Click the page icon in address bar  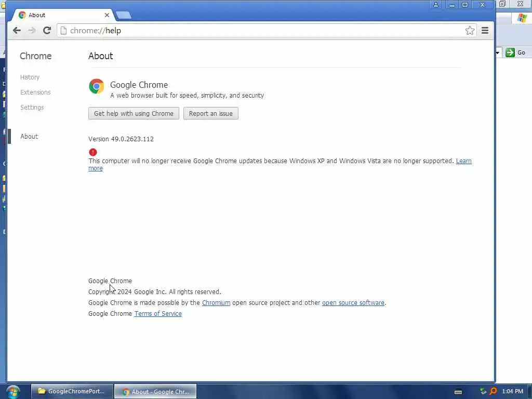coord(63,31)
